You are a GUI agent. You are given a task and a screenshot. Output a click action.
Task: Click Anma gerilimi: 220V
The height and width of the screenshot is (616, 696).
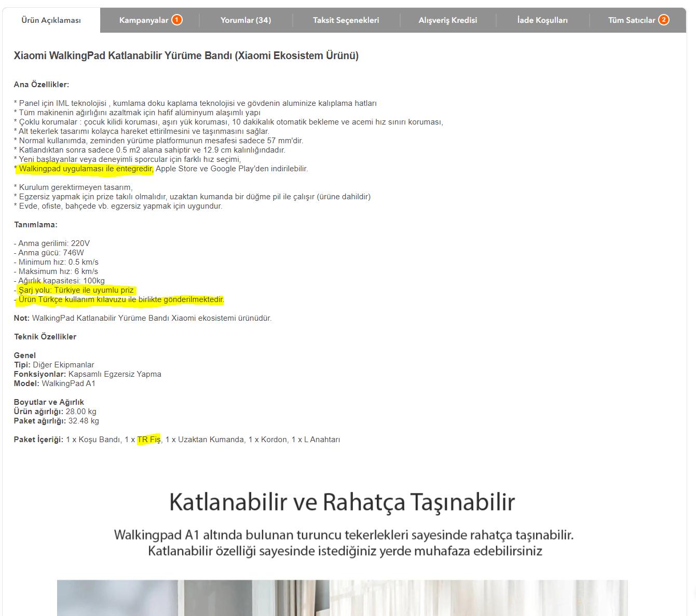click(52, 243)
